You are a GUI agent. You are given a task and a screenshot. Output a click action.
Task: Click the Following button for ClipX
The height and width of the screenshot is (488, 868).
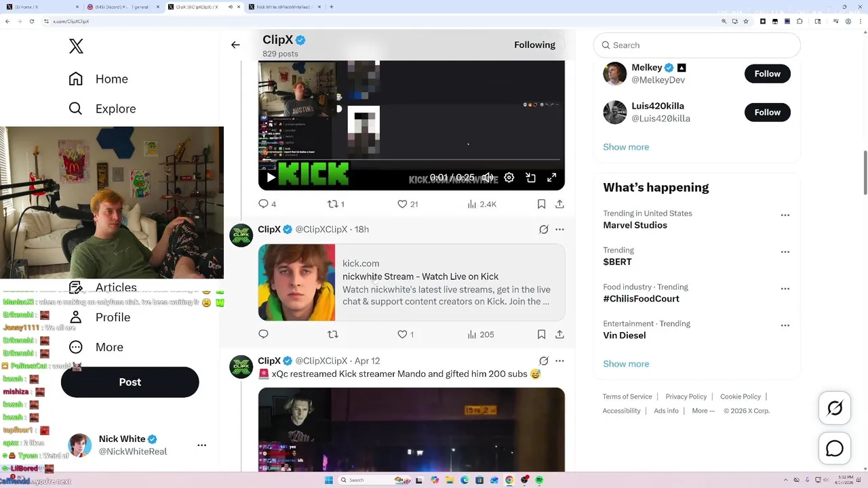534,45
